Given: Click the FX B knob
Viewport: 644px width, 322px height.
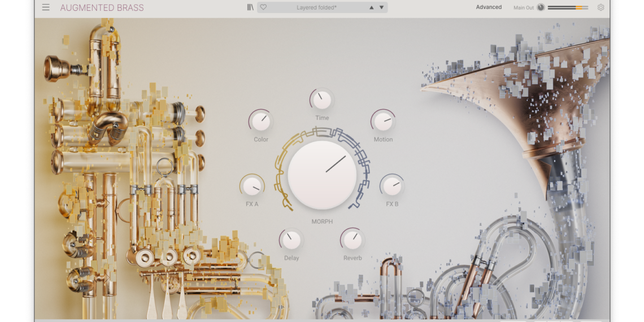Looking at the screenshot, I should (x=392, y=186).
